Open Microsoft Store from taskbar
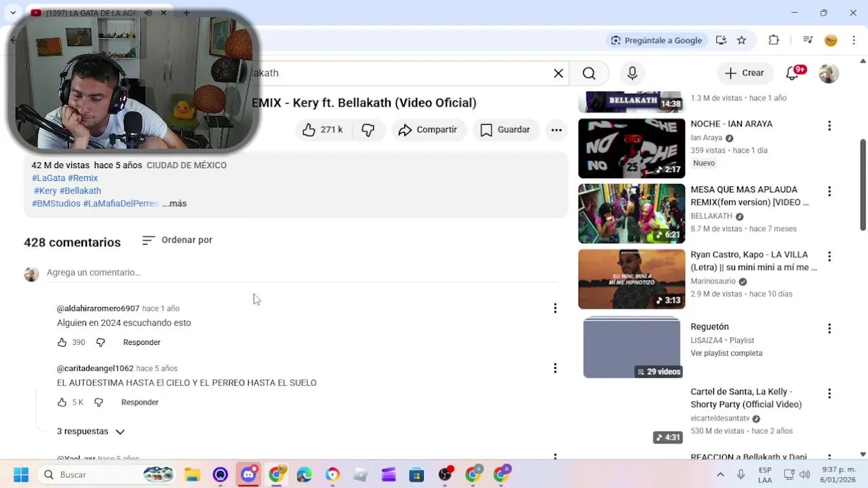868x488 pixels. 416,474
